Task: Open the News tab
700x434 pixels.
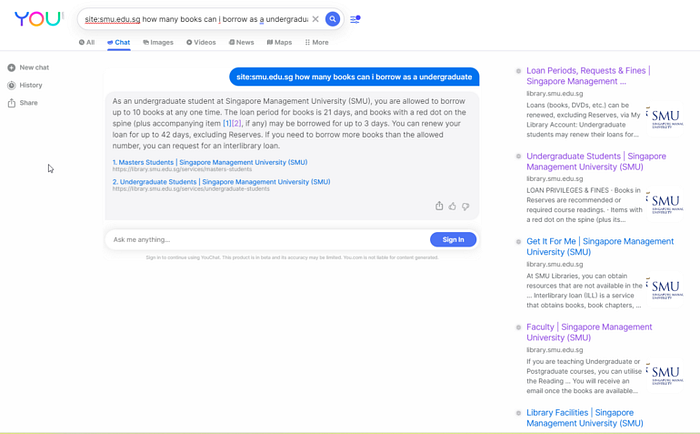Action: pyautogui.click(x=242, y=42)
